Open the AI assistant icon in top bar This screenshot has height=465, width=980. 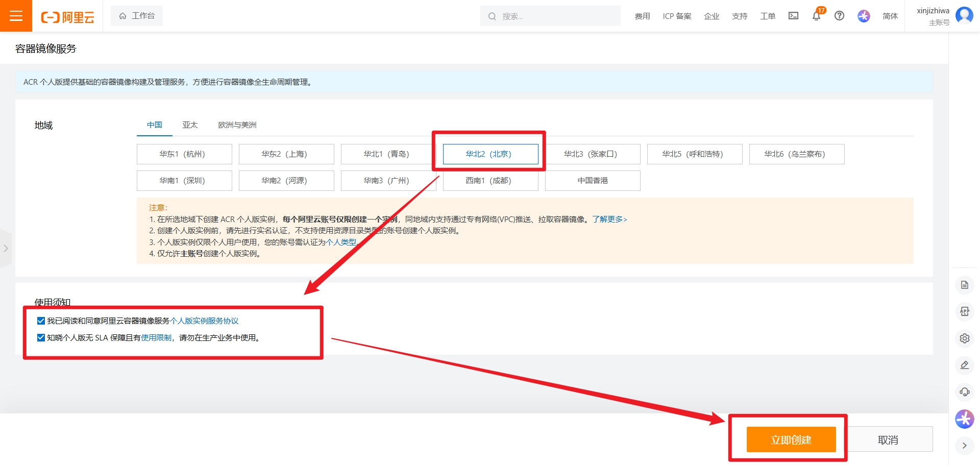(x=864, y=16)
